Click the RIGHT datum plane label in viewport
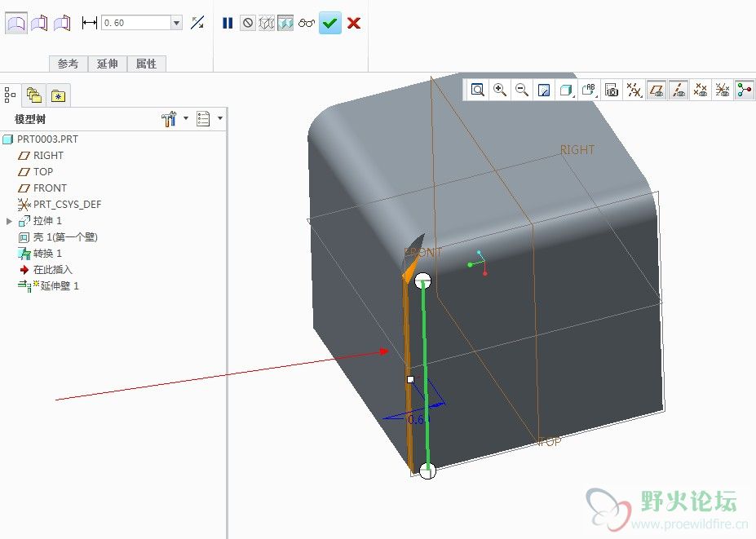This screenshot has height=539, width=756. (577, 150)
